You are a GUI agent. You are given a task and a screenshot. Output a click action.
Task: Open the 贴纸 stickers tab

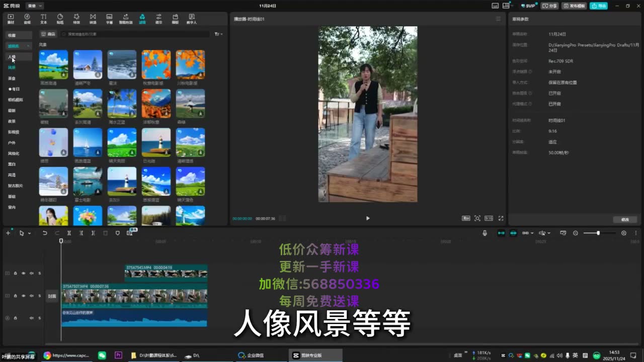coord(60,19)
